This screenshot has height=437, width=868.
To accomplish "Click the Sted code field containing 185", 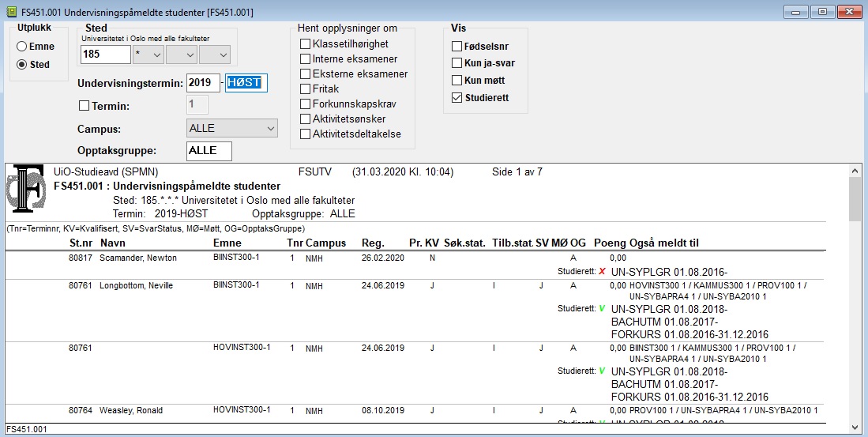I will 106,55.
